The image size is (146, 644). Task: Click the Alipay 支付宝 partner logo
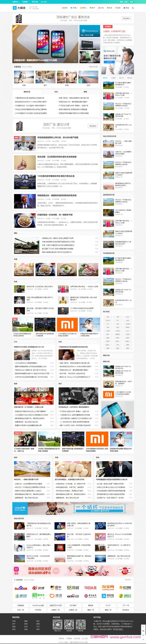[108, 596]
